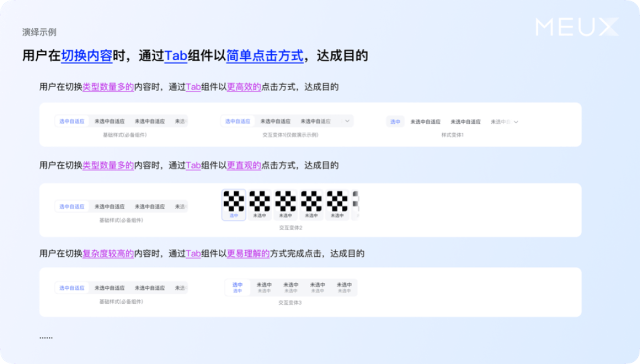Click the last fully visible checkered thumbnail tab
Viewport: 640px width, 364px height.
tap(337, 205)
